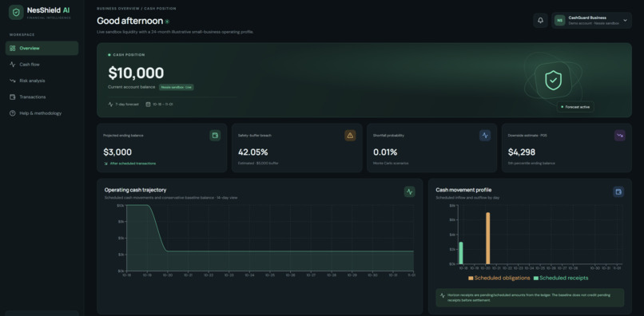Open the Transactions page
The image size is (644, 316).
click(x=42, y=97)
